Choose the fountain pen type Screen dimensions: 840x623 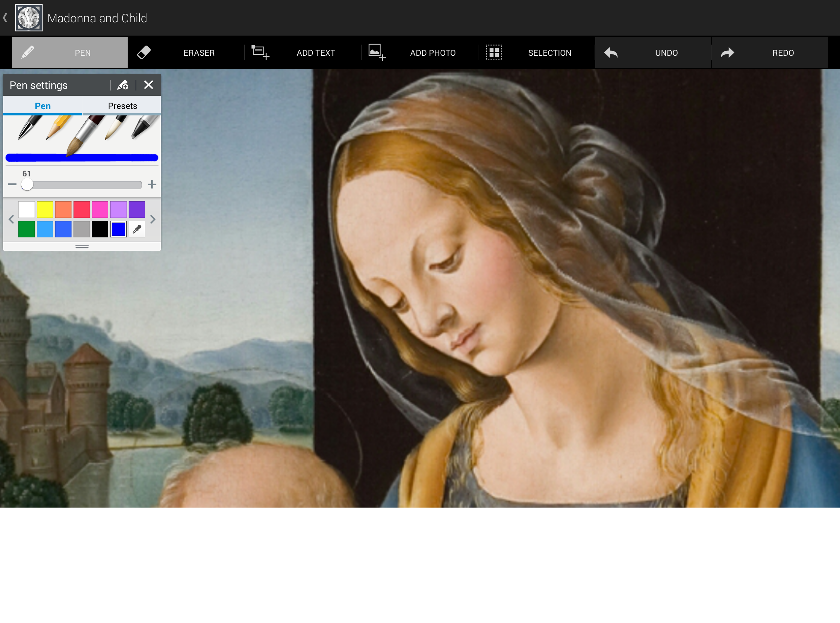[29, 128]
